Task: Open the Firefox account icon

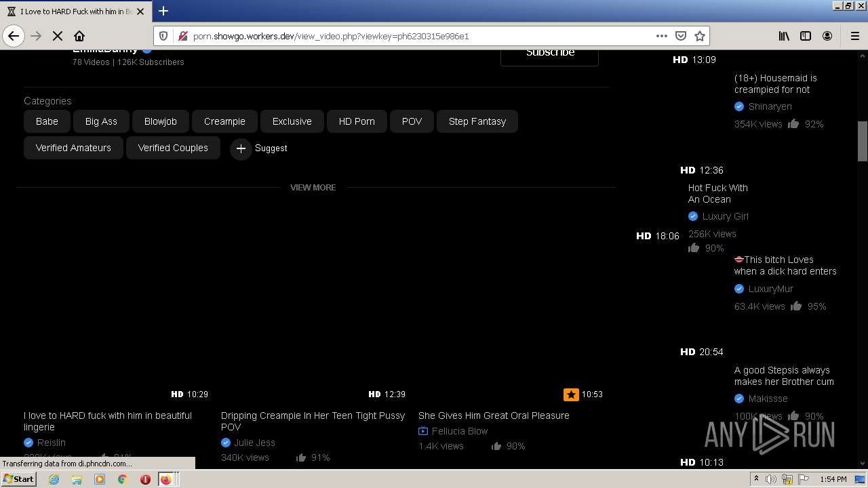Action: tap(827, 36)
